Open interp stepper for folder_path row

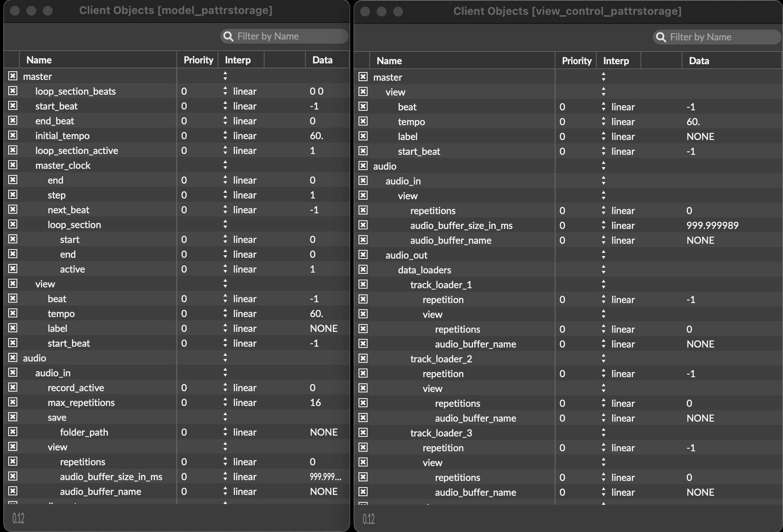click(x=225, y=432)
